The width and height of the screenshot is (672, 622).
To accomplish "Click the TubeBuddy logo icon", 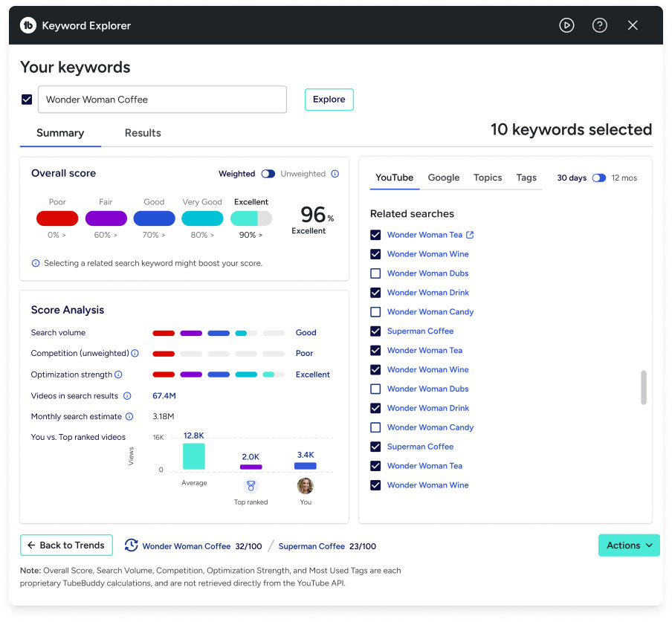I will tap(28, 26).
